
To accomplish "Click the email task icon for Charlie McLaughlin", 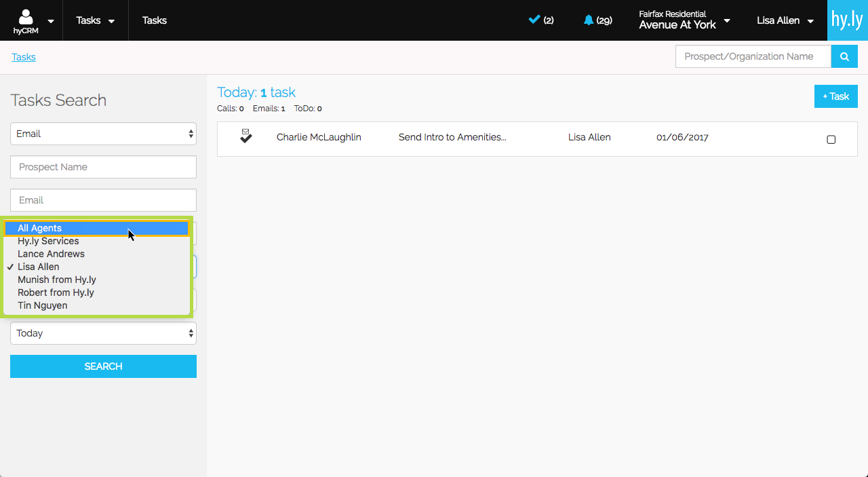I will pos(246,136).
